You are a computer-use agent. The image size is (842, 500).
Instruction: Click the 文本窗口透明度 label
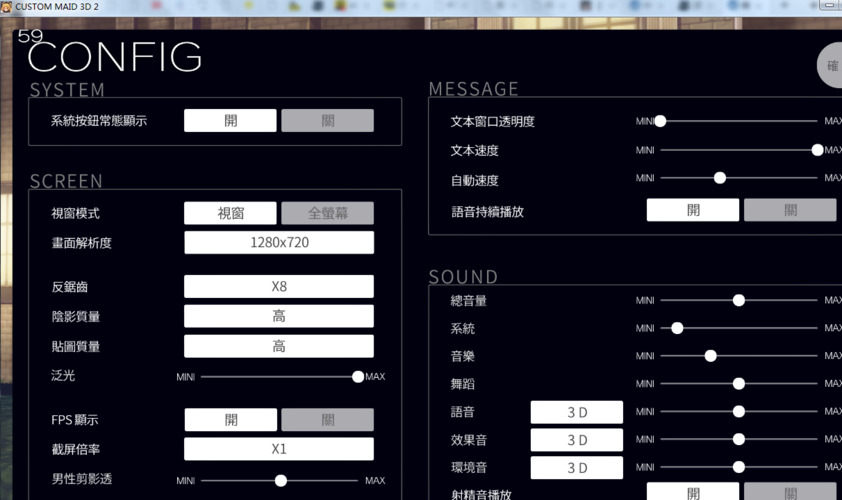492,121
